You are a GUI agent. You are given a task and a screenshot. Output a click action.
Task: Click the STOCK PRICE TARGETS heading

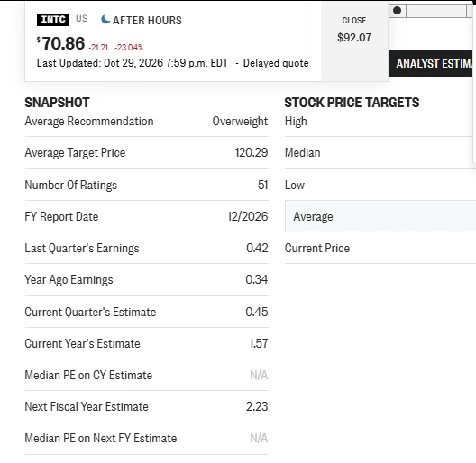coord(352,103)
